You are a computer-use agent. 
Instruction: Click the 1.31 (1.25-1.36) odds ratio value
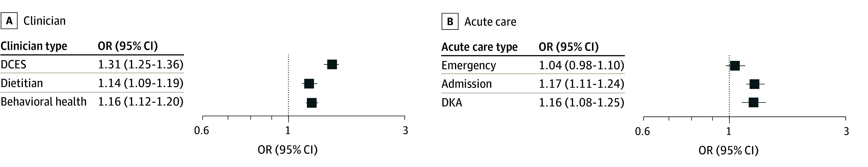[x=141, y=64]
